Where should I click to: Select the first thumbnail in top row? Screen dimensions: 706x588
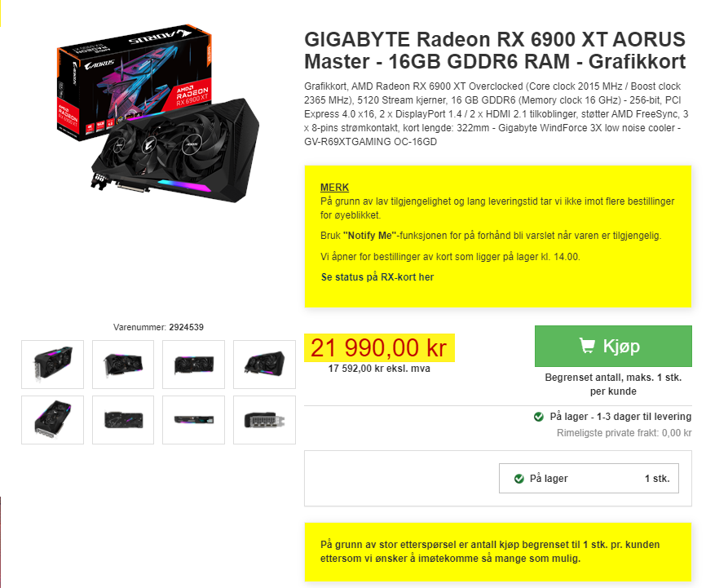[53, 364]
